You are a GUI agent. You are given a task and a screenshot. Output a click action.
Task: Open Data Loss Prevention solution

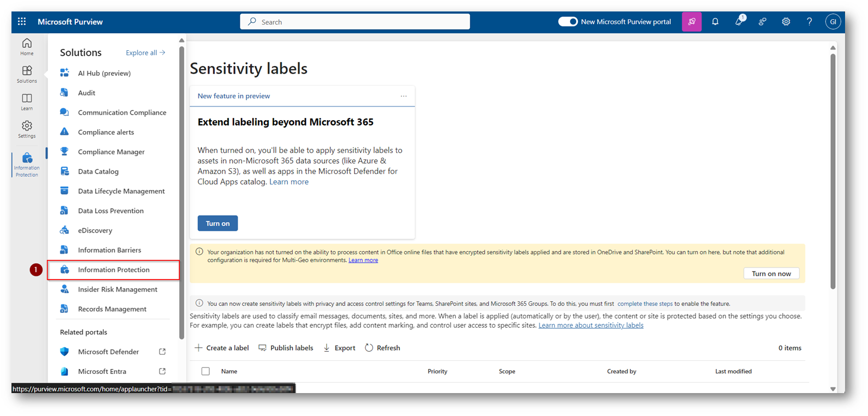110,211
